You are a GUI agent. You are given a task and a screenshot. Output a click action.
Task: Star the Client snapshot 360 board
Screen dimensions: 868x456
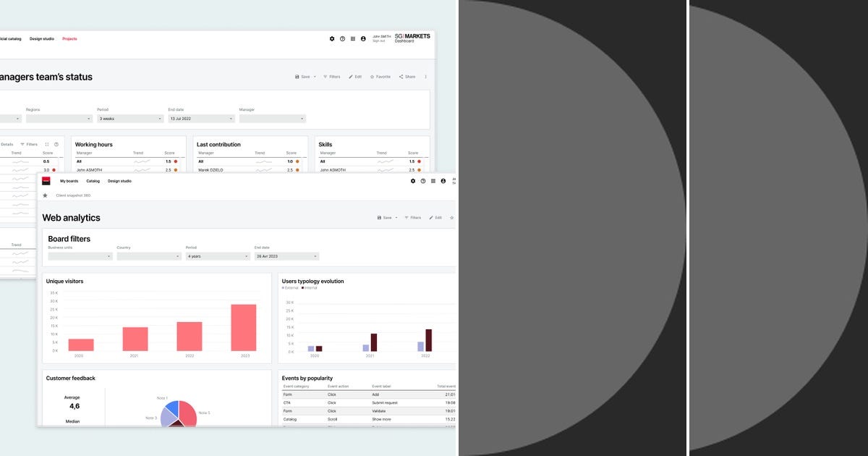pos(43,195)
